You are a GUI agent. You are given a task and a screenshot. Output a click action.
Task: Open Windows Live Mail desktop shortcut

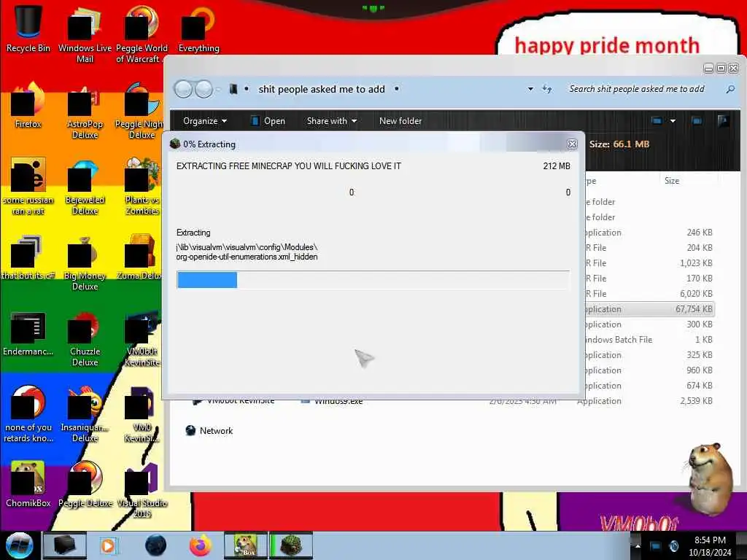click(85, 34)
